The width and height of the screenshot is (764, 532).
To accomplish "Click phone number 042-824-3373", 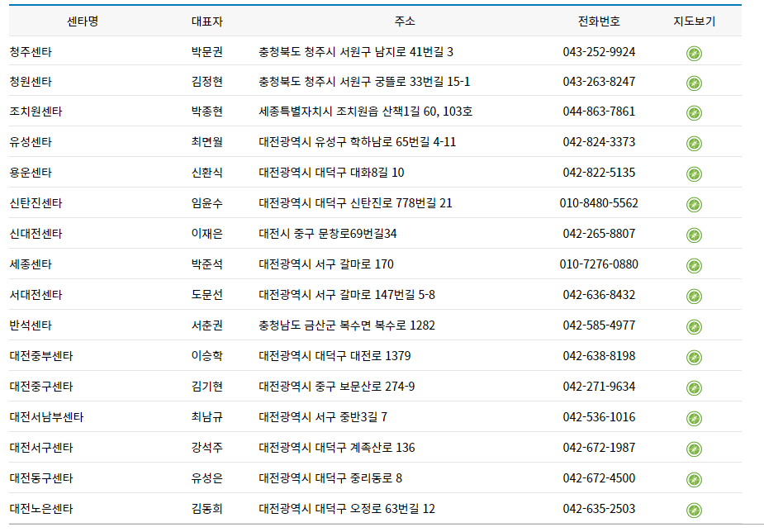I will coord(599,142).
